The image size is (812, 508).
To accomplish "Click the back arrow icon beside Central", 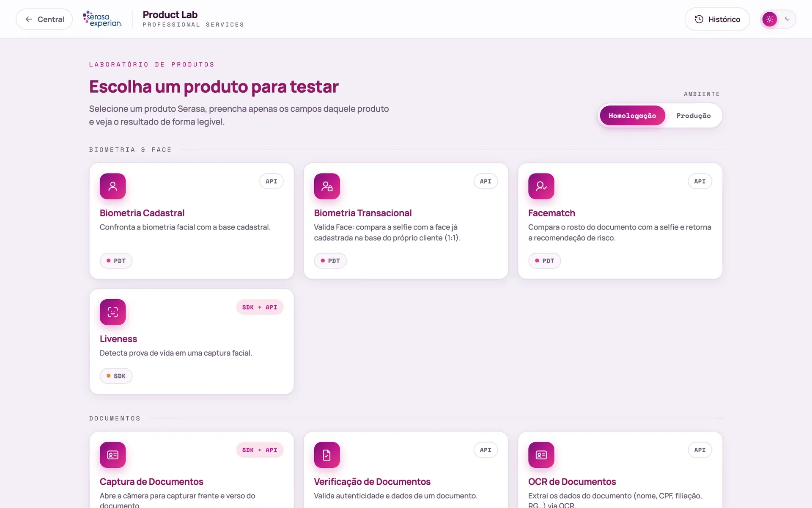I will click(29, 19).
